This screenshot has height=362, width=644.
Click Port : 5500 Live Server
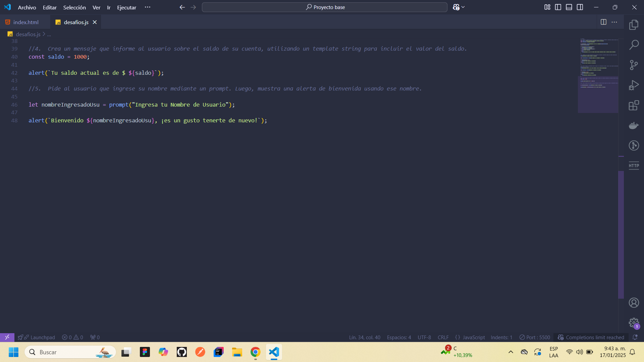535,337
